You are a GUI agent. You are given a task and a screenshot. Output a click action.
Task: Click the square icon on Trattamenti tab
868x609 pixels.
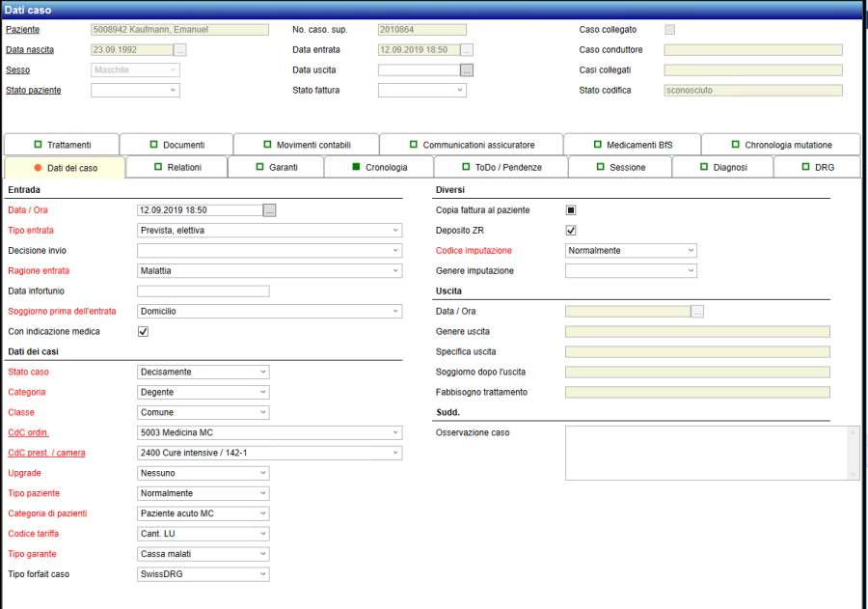[x=39, y=145]
